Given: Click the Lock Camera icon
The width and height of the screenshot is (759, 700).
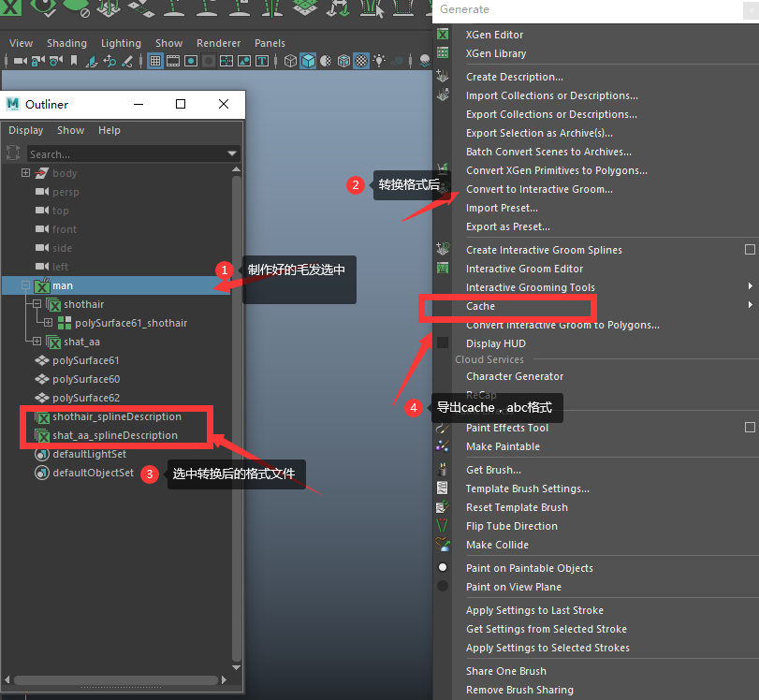Looking at the screenshot, I should (x=38, y=61).
